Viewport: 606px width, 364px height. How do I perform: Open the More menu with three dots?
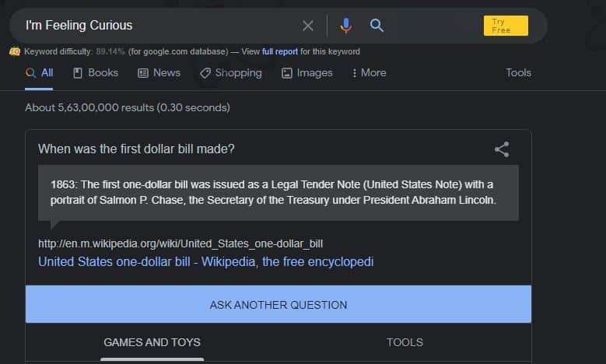[369, 73]
